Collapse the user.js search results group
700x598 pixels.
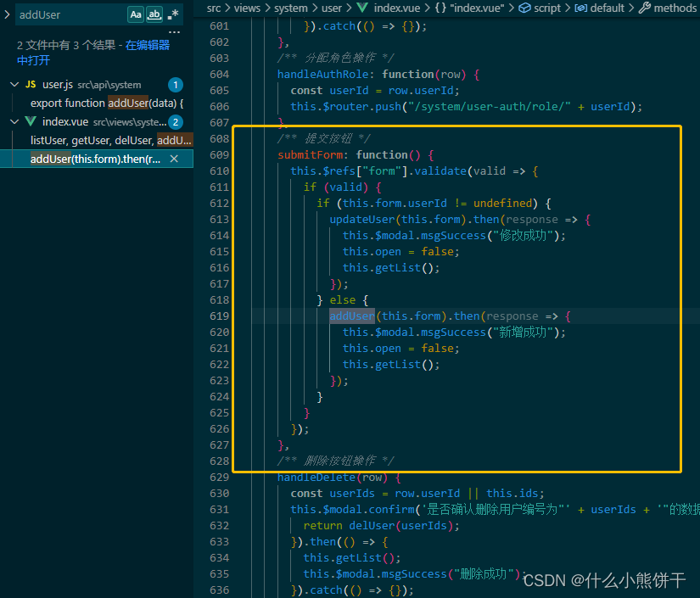14,85
